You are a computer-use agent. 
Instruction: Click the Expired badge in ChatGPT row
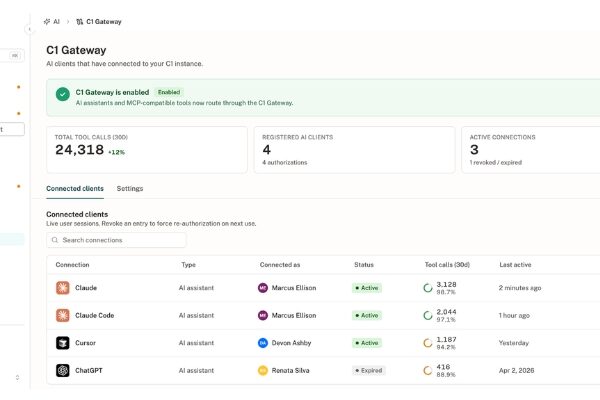369,371
